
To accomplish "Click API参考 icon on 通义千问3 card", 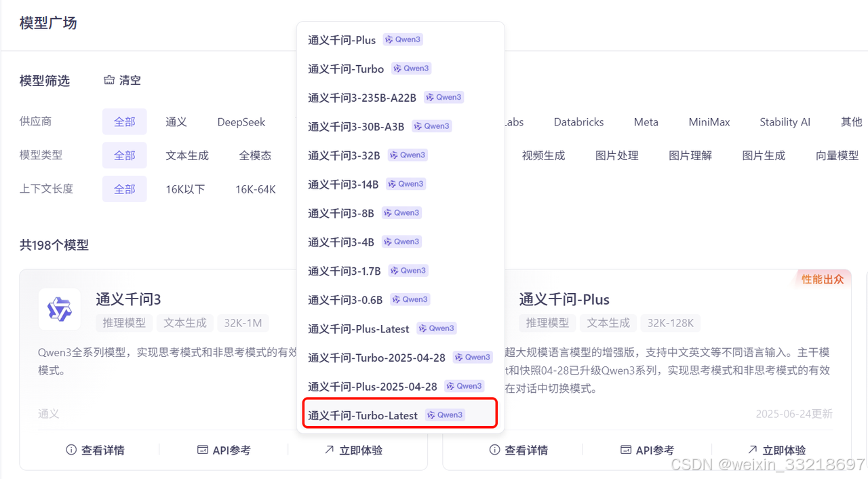I will 202,450.
